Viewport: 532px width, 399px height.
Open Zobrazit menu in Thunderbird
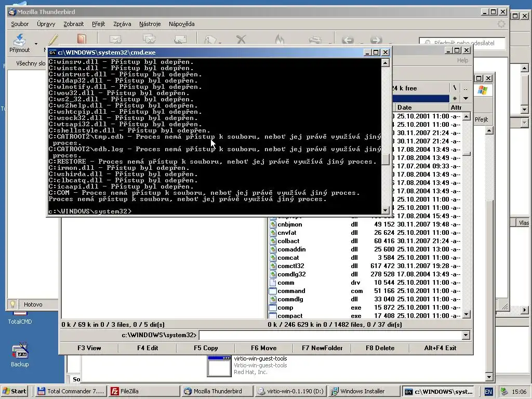coord(73,24)
